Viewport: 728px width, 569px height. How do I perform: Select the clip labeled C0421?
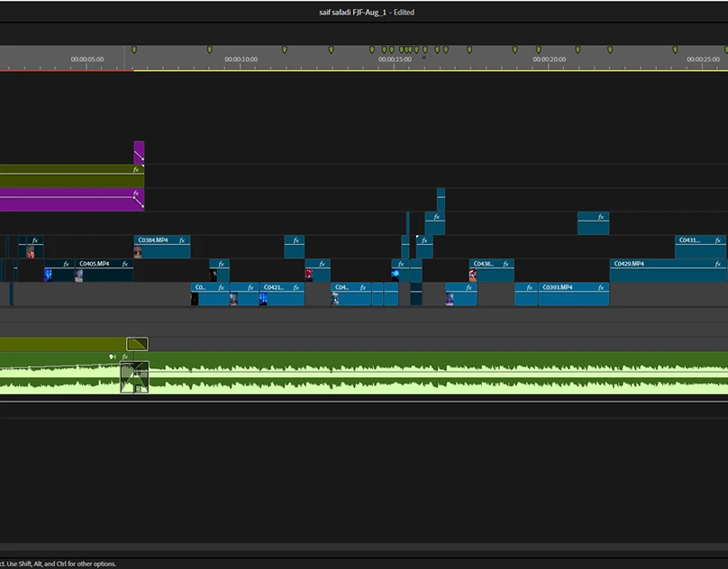tap(282, 294)
